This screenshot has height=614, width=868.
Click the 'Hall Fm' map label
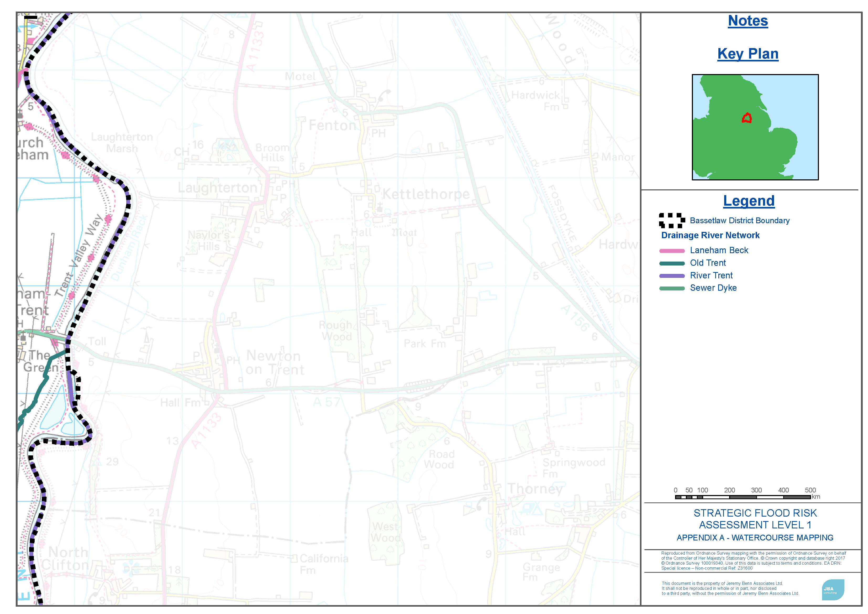[180, 403]
